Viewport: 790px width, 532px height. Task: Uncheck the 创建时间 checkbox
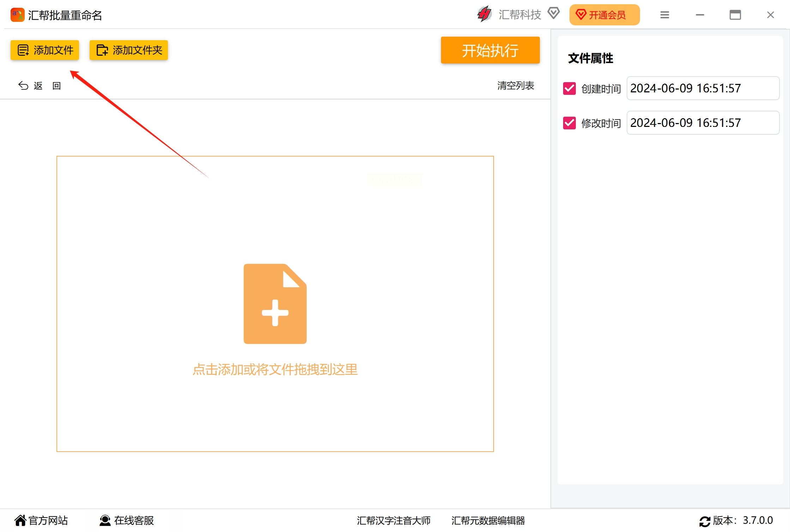569,88
